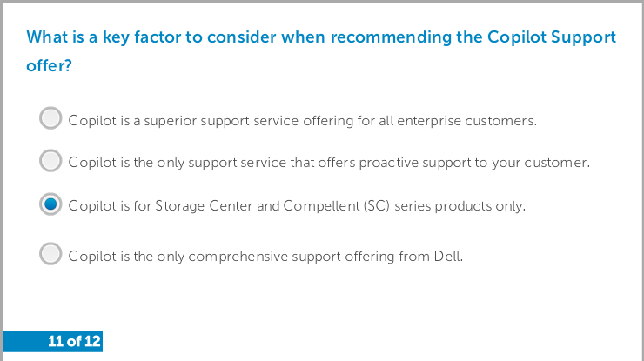Tick the last answer option's circle

[50, 253]
